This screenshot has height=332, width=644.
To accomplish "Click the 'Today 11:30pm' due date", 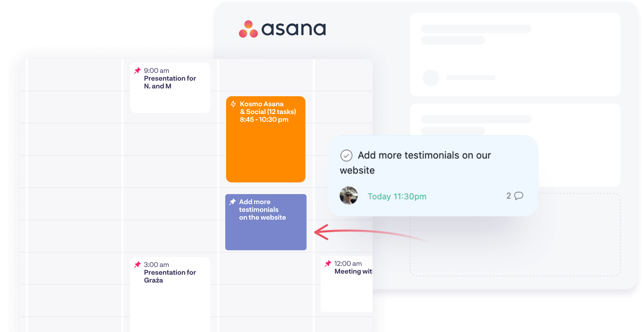I will coord(397,196).
